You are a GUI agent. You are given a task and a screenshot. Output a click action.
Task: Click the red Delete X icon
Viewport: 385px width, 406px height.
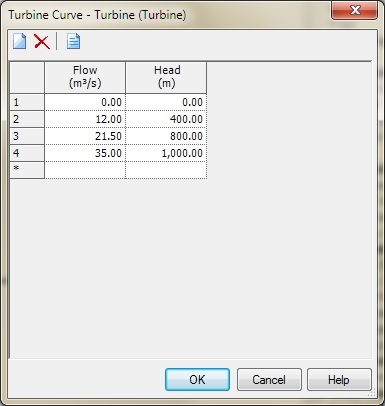pyautogui.click(x=42, y=42)
